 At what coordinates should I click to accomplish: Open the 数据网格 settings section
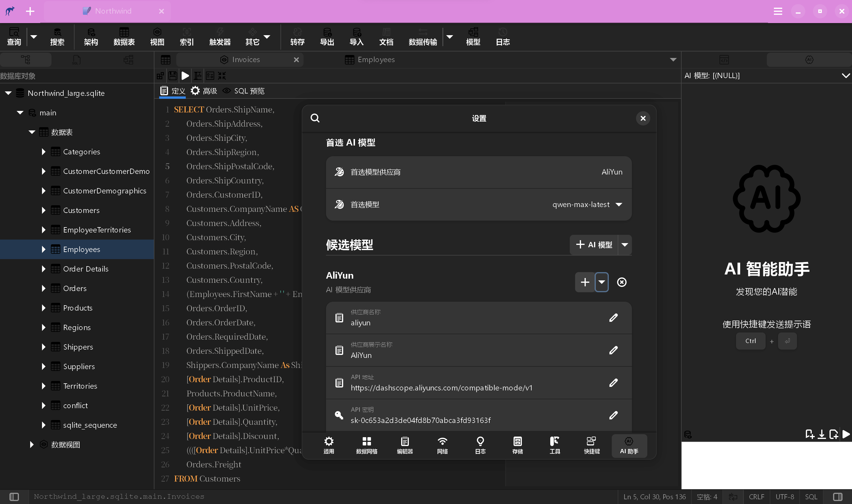(367, 445)
